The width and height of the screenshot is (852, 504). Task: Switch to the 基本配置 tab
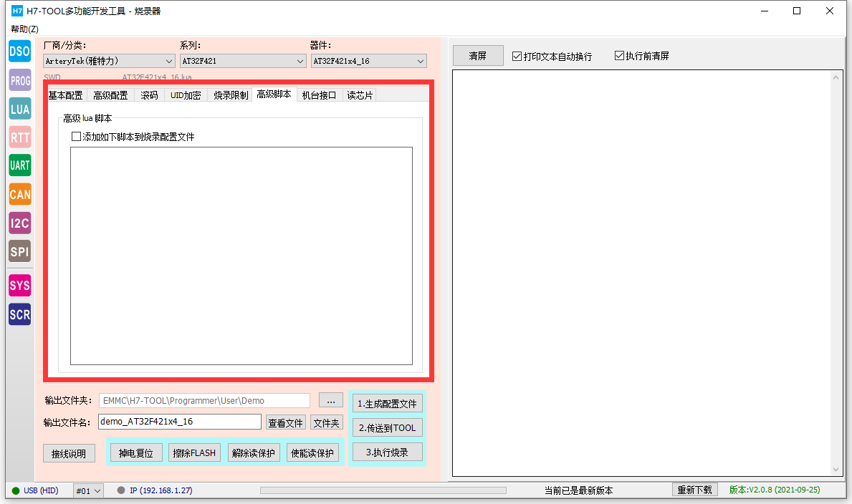66,95
